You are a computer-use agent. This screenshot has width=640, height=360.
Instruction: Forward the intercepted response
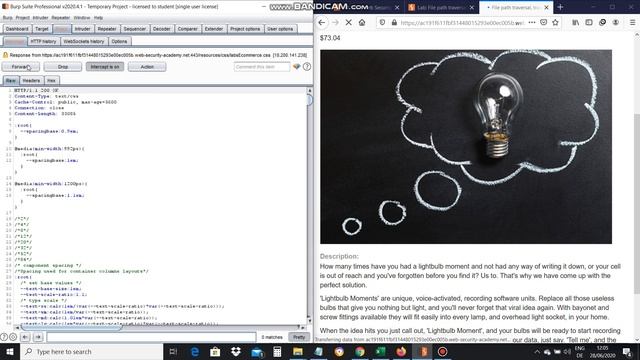tap(21, 67)
